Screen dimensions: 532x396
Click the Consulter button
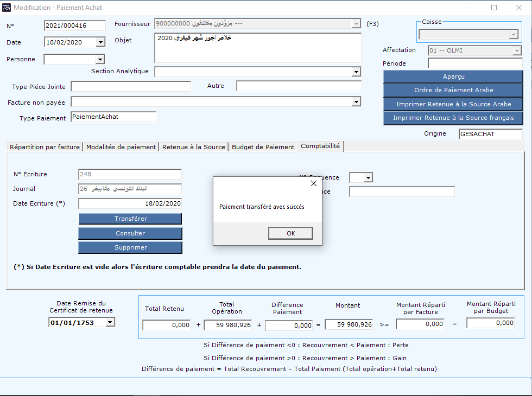(130, 233)
